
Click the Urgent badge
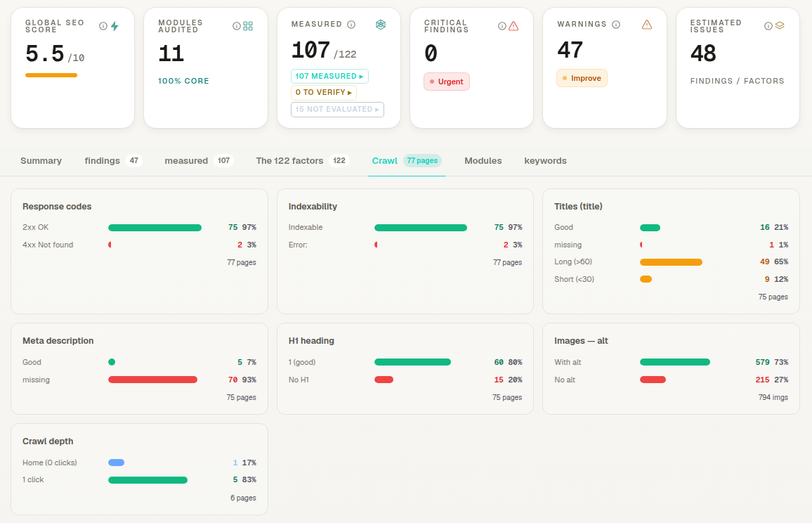tap(447, 82)
